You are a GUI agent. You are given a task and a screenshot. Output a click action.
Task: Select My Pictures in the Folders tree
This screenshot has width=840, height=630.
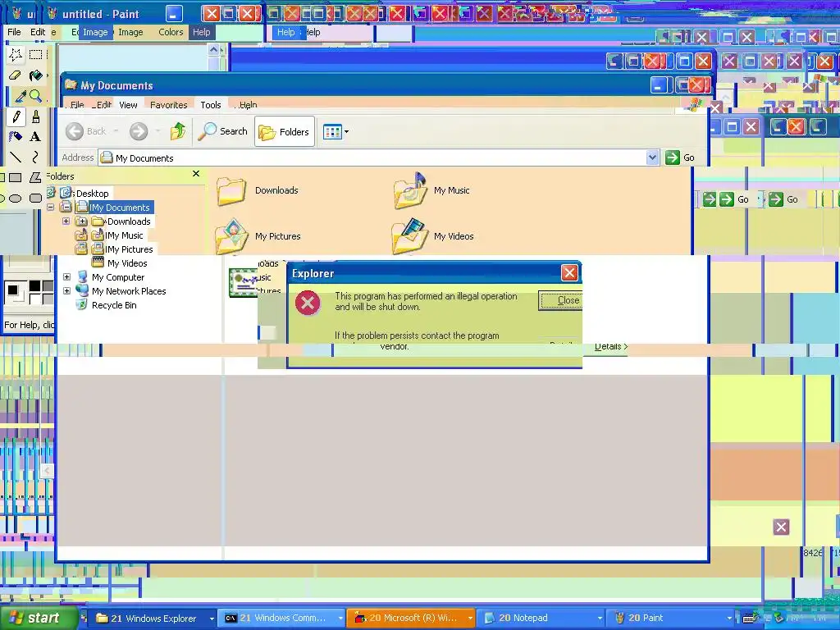coord(129,249)
